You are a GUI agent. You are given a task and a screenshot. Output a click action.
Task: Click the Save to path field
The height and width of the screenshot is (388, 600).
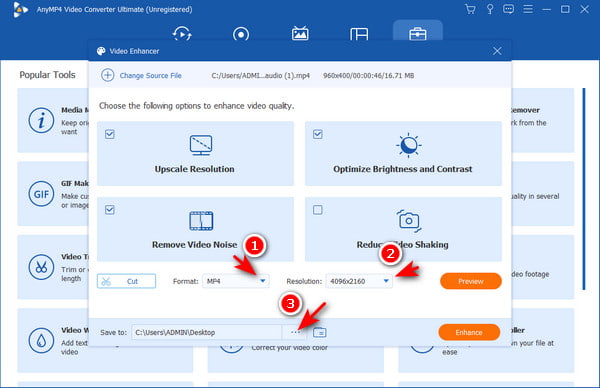point(207,332)
